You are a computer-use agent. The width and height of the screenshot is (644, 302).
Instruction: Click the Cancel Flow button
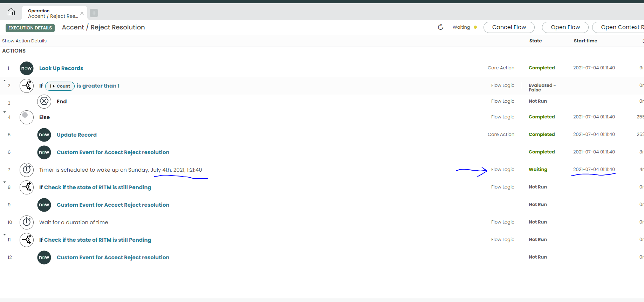[x=509, y=27]
